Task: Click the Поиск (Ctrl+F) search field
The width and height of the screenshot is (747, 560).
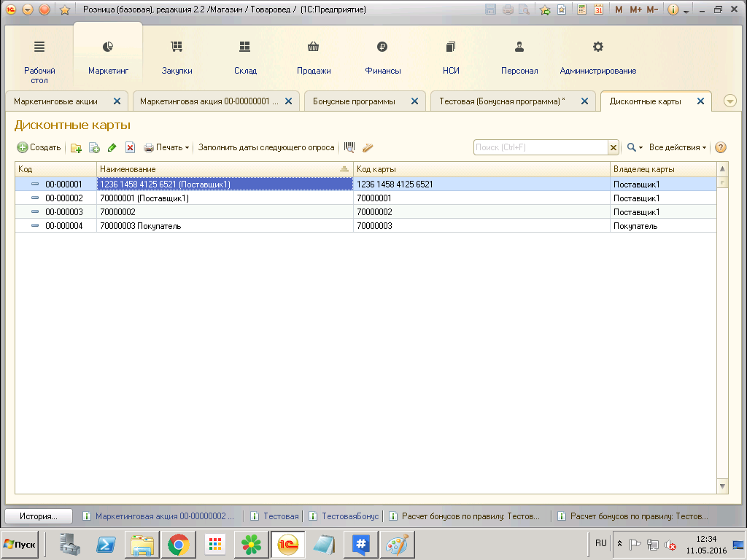Action: 541,147
